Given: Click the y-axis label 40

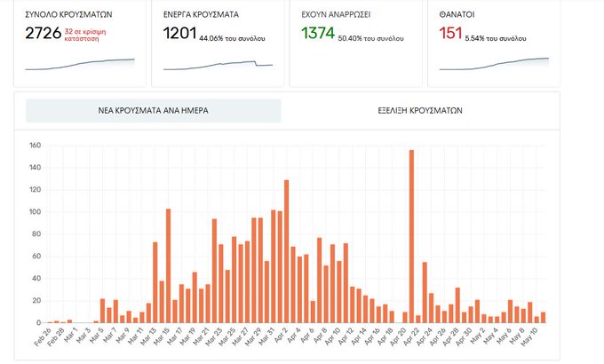Looking at the screenshot, I should click(36, 279).
